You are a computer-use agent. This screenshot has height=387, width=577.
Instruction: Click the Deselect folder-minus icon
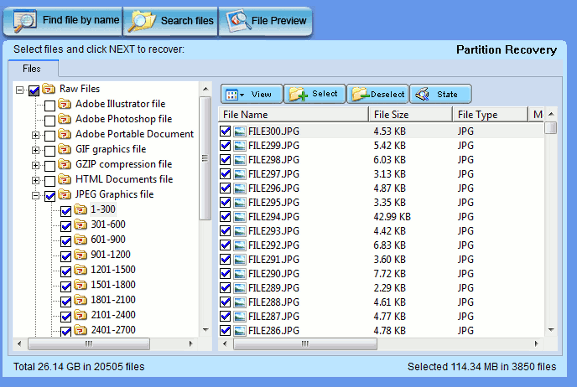(x=361, y=94)
